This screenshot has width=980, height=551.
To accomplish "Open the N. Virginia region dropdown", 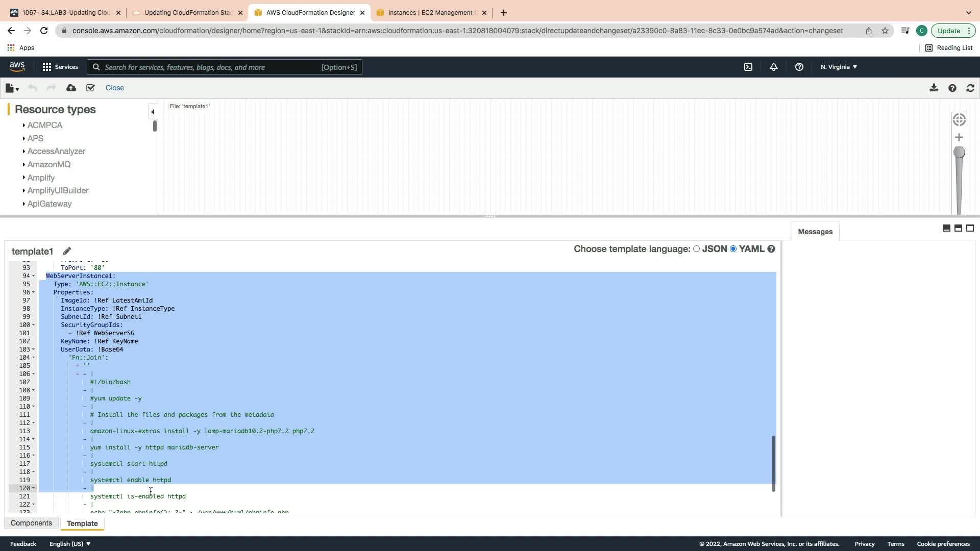I will [x=838, y=67].
